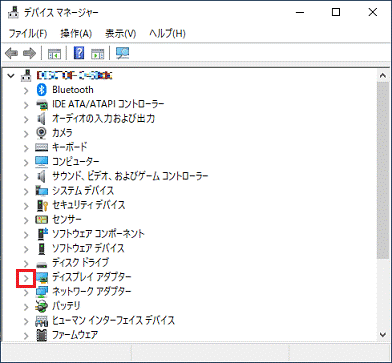Screen dimensions: 392x363
Task: Expand the ディスプレイ アダプター chevron
Action: [26, 277]
